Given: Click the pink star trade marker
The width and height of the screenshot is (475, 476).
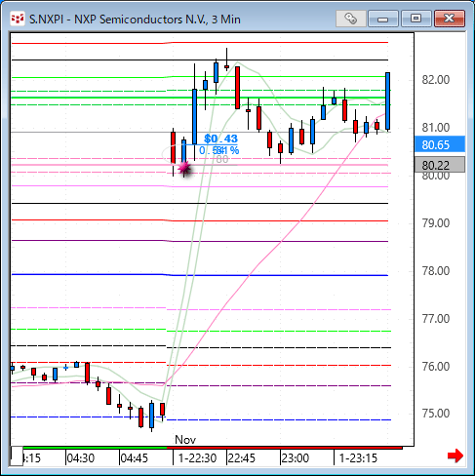Looking at the screenshot, I should point(184,168).
